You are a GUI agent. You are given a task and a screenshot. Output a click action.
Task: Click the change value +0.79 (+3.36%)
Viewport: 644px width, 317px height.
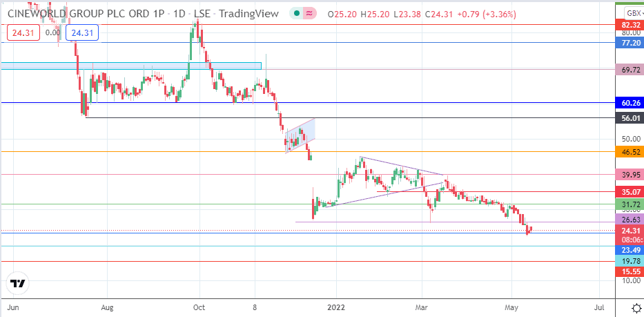486,15
